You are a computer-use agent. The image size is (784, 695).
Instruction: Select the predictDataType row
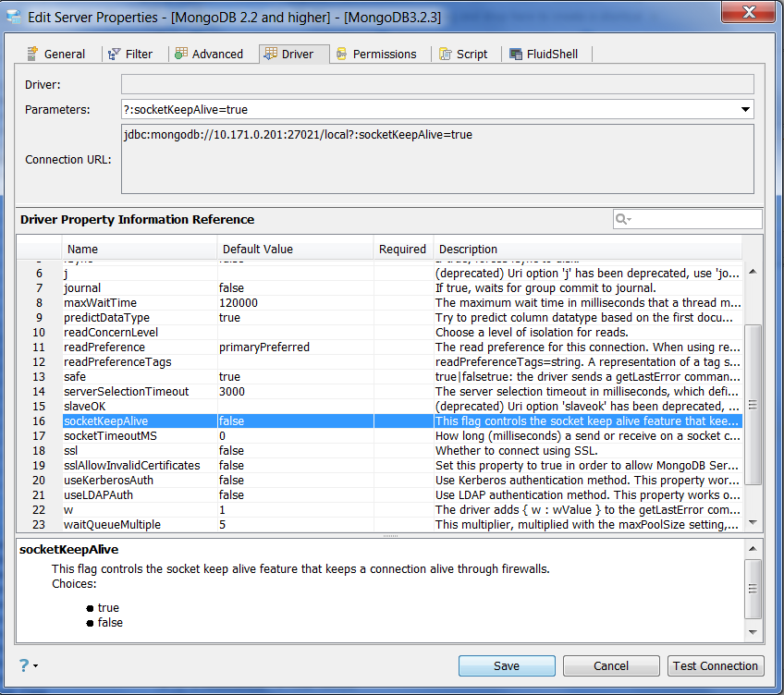point(380,318)
